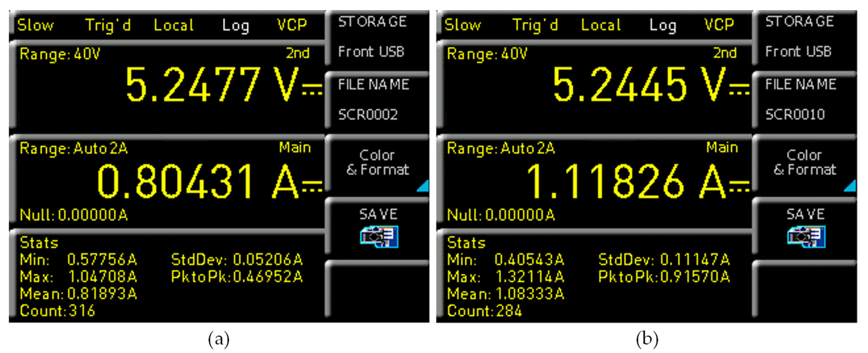
Task: Toggle the 2nd display measurement label
Action: tap(298, 52)
